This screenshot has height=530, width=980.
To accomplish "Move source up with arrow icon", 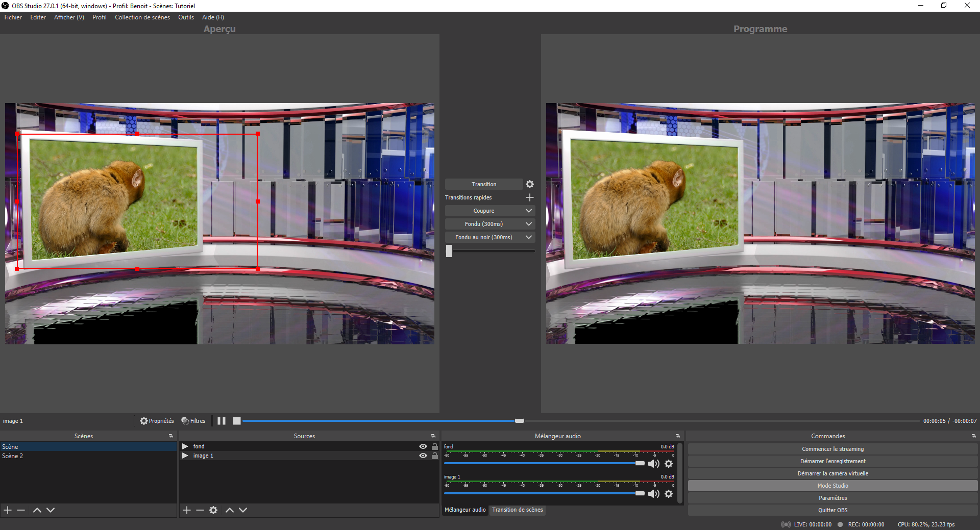I will (230, 510).
